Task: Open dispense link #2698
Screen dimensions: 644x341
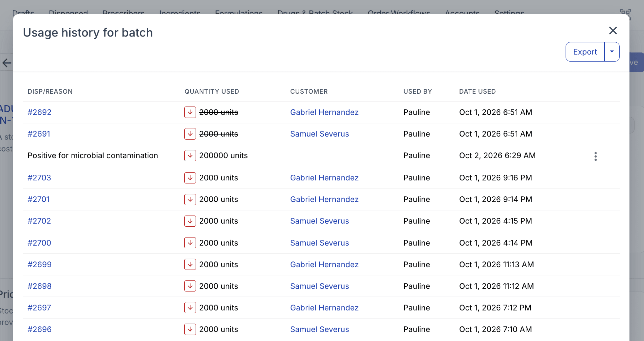Action: 40,286
